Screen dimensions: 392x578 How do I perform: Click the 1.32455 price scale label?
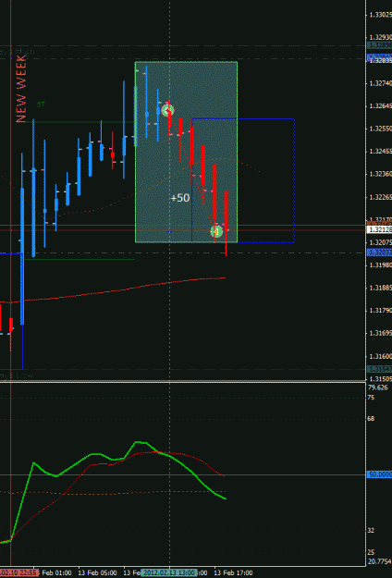coord(380,152)
